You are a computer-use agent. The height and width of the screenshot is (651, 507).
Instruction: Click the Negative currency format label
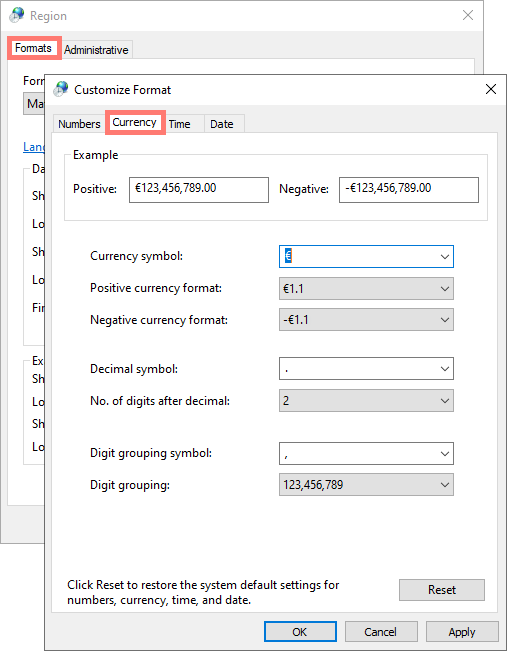click(x=159, y=320)
